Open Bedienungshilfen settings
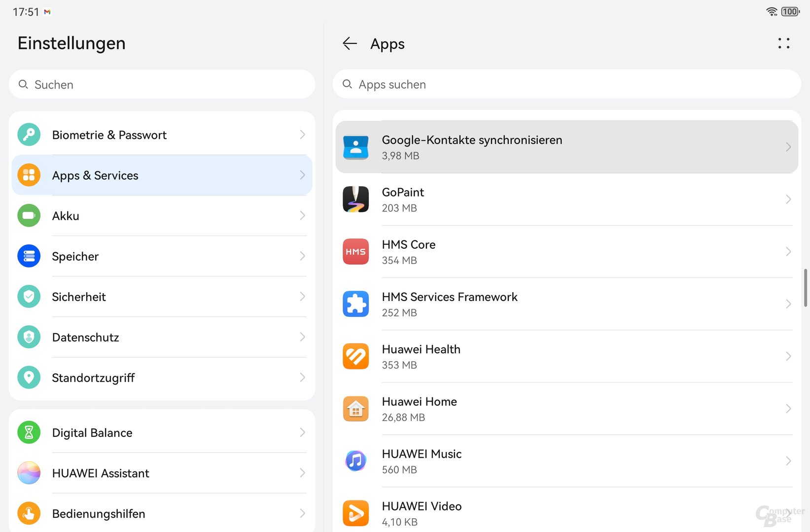The width and height of the screenshot is (810, 532). tap(162, 513)
